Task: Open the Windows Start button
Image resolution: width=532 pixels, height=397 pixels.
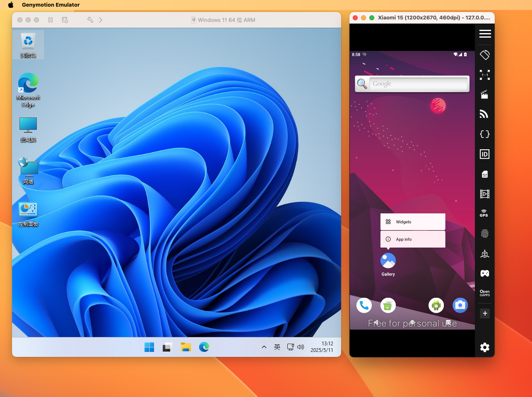Action: (x=149, y=347)
